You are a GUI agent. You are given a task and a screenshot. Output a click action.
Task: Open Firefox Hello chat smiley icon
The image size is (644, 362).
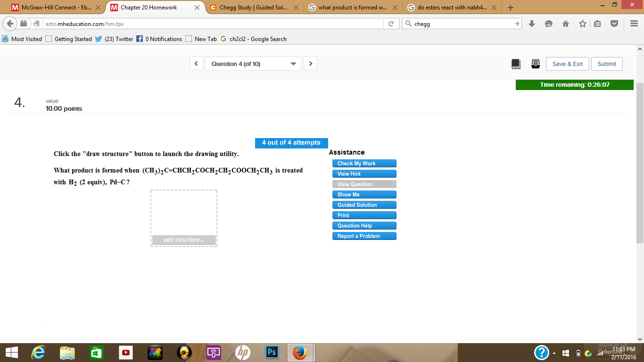548,23
